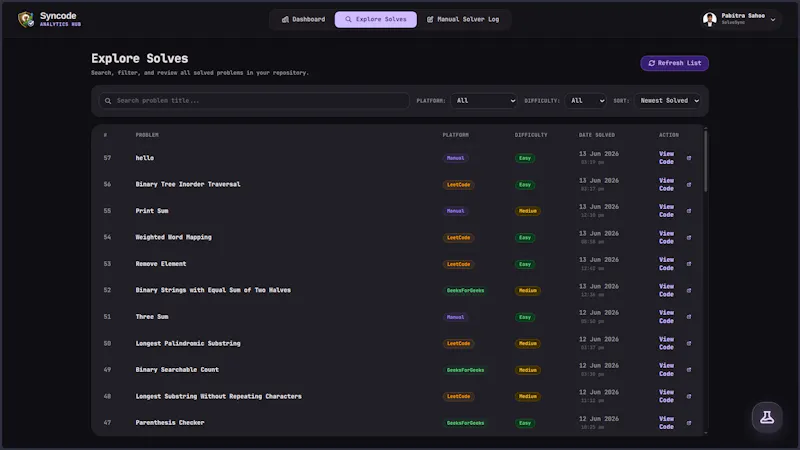
Task: Open external link icon for hello row
Action: coord(689,158)
